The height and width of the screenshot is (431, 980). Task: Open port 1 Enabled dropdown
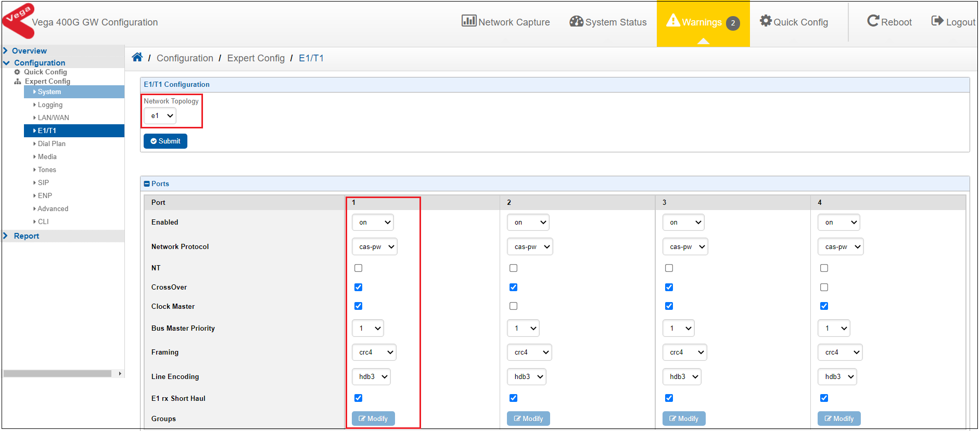pos(373,223)
